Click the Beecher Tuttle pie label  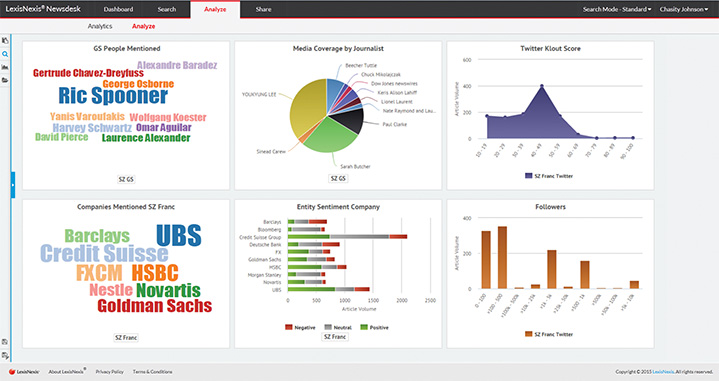tap(361, 66)
